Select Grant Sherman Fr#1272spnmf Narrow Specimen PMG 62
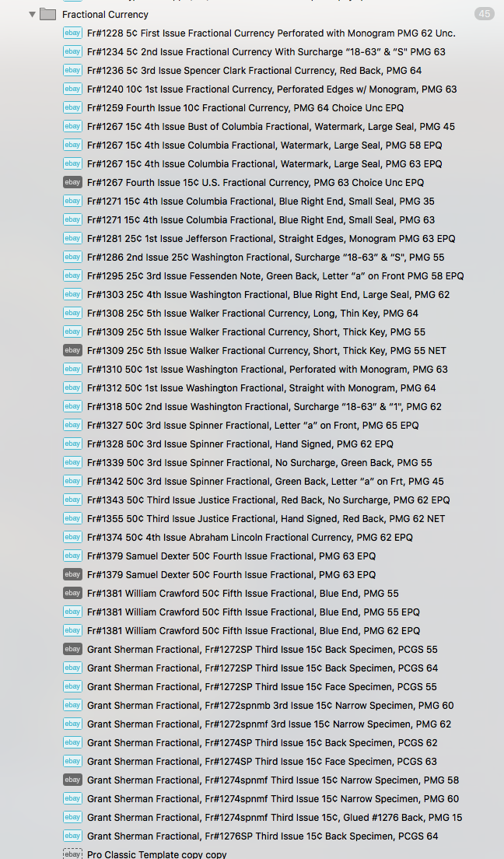The image size is (504, 859). [x=269, y=724]
